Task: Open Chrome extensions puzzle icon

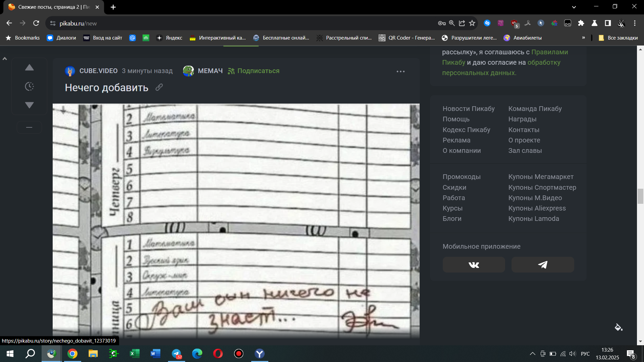Action: coord(581,23)
